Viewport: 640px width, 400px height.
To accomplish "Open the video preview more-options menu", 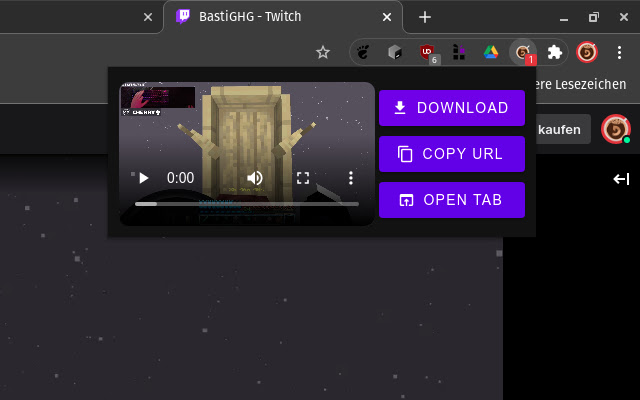I will coord(351,178).
